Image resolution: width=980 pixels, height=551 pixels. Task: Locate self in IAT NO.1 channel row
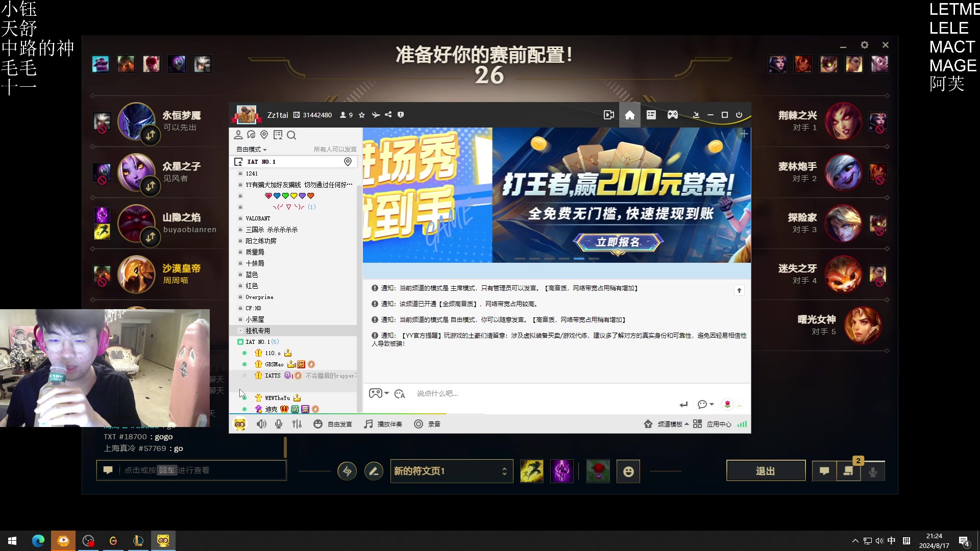(x=348, y=162)
